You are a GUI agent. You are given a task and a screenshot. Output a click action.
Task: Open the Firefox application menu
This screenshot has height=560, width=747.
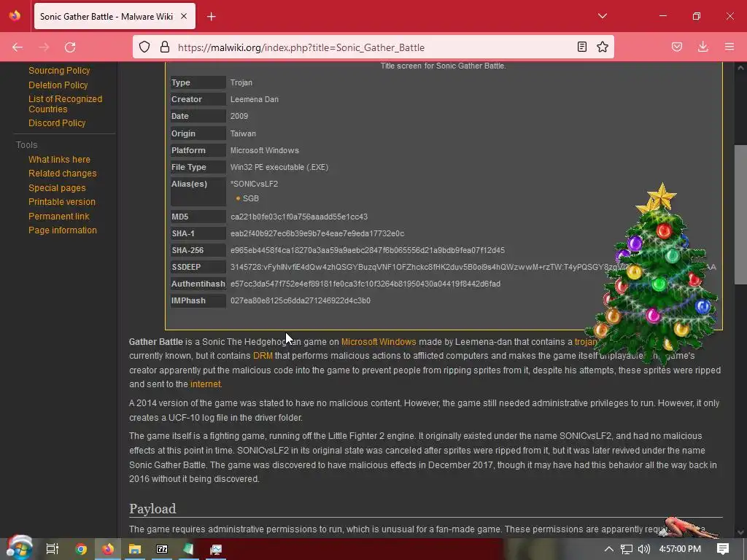(729, 47)
